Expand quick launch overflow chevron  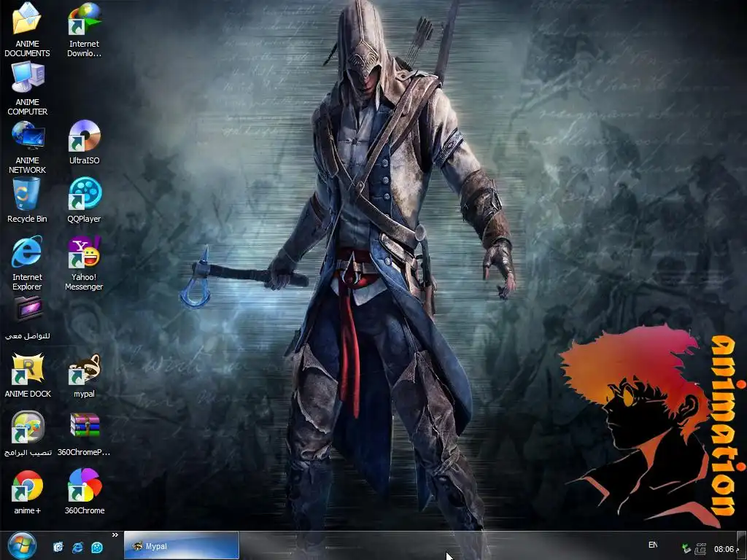[x=115, y=535]
